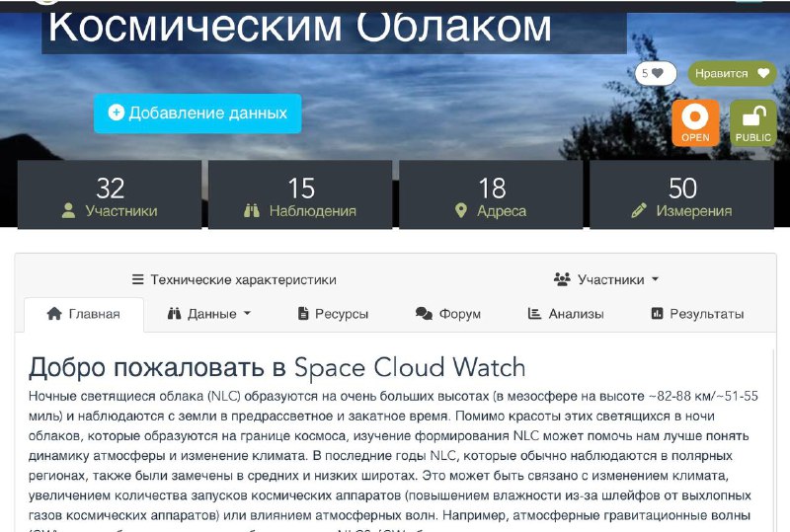Click the heading Добро пожаловать в Space Cloud Watch

click(x=277, y=367)
